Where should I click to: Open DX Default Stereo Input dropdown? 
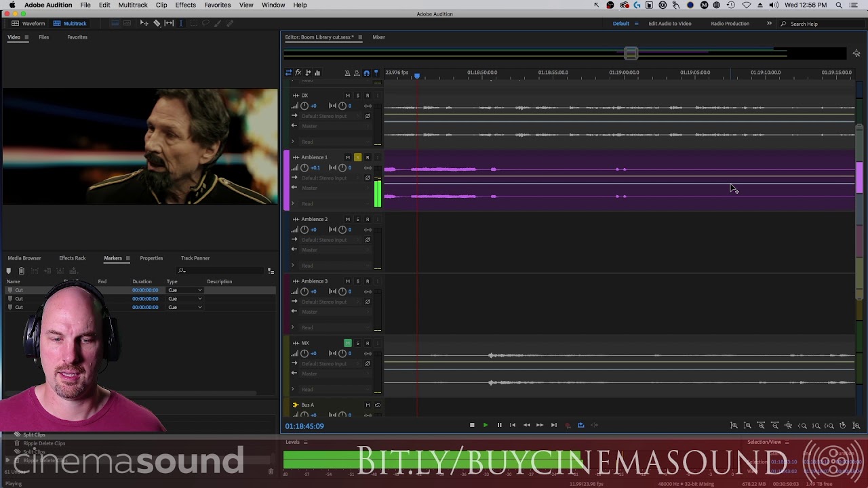tap(330, 116)
